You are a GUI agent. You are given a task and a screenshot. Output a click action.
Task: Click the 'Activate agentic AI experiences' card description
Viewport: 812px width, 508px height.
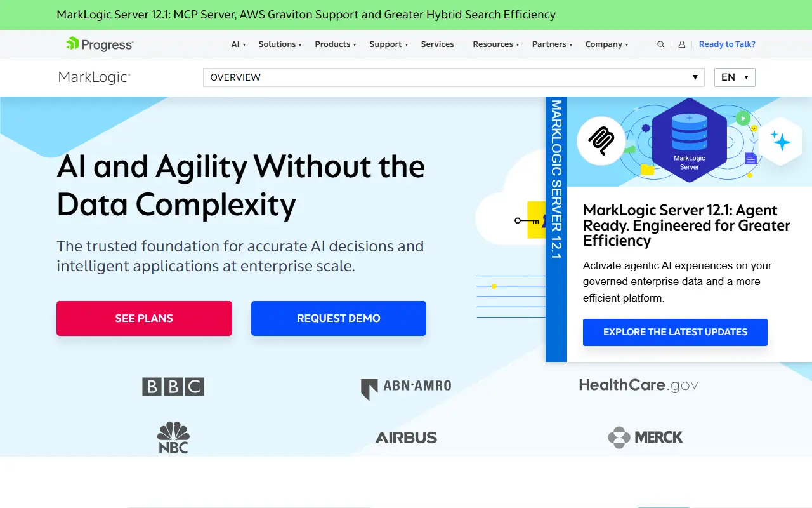click(678, 281)
